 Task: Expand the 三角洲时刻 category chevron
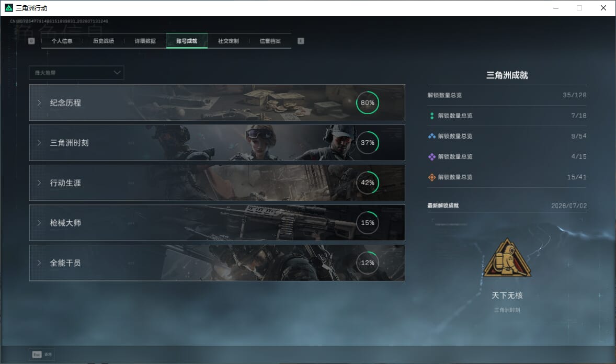tap(39, 143)
